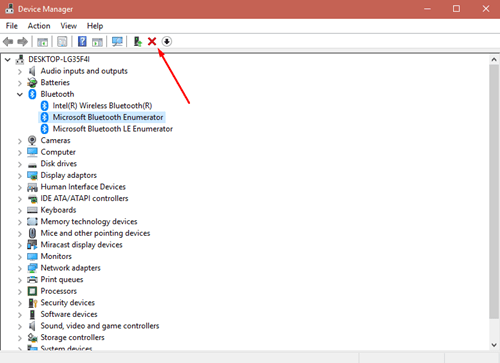Click the Security devices icon
The width and height of the screenshot is (500, 363).
(32, 303)
